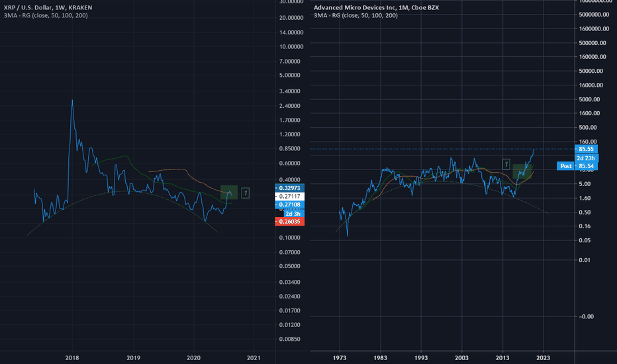
Task: Click 2019 on the XRP time axis
Action: coord(133,357)
